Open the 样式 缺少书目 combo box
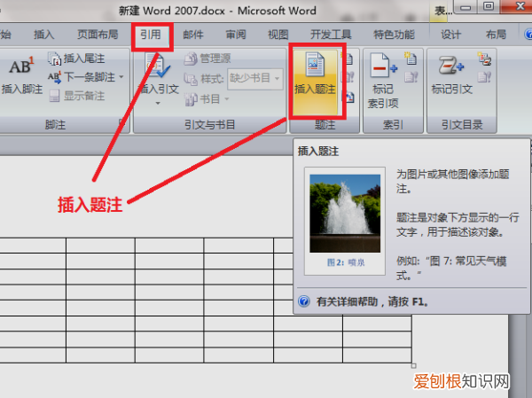 [x=255, y=79]
